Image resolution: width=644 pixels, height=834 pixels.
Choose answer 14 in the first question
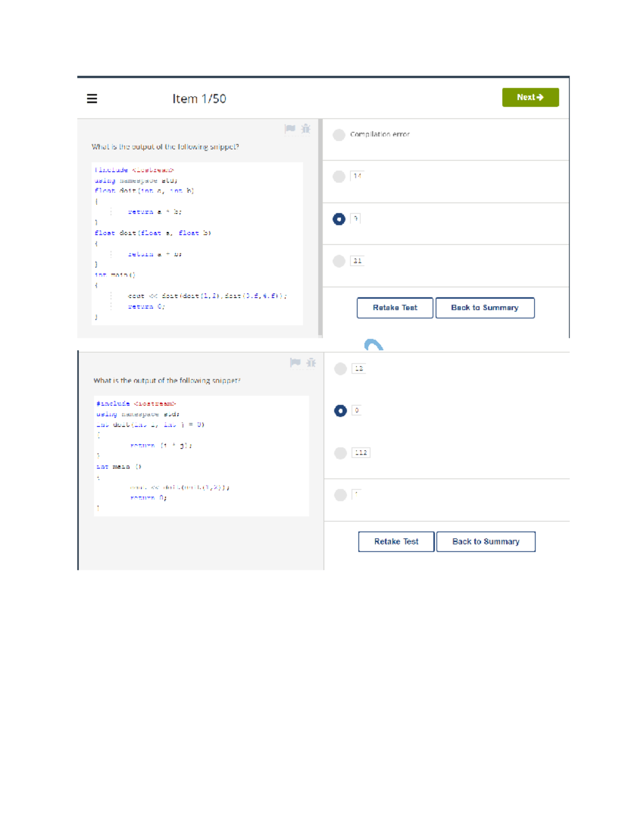tap(339, 177)
